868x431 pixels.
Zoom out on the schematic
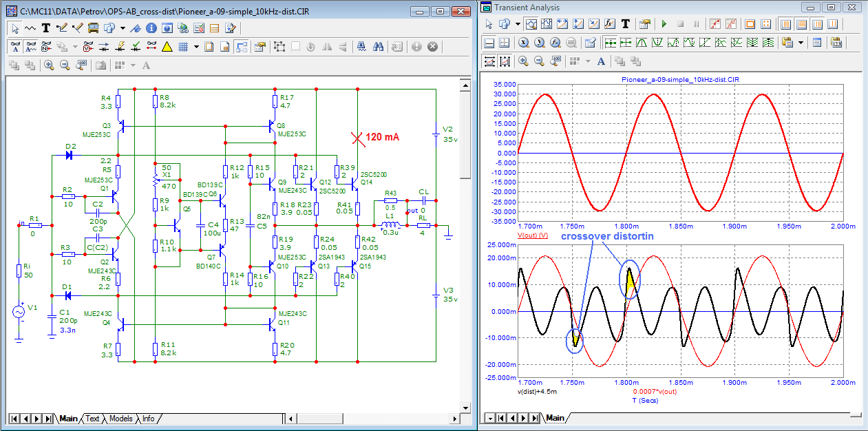tap(65, 65)
